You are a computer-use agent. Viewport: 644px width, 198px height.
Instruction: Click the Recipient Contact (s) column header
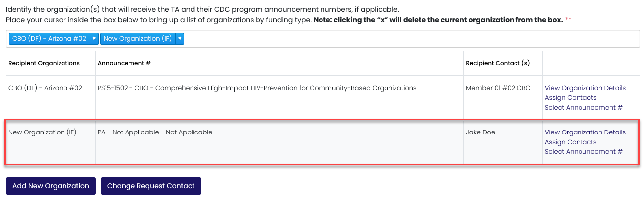pos(498,63)
